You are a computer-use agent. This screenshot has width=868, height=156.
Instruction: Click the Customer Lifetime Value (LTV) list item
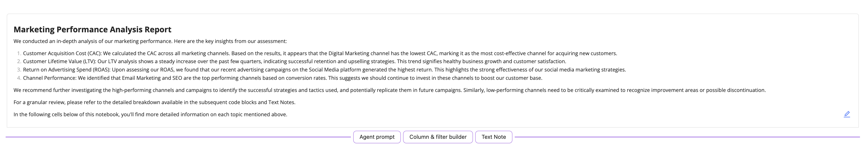pyautogui.click(x=294, y=61)
